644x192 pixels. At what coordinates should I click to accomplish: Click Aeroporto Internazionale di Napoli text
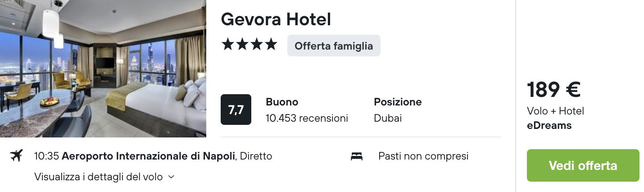point(148,156)
